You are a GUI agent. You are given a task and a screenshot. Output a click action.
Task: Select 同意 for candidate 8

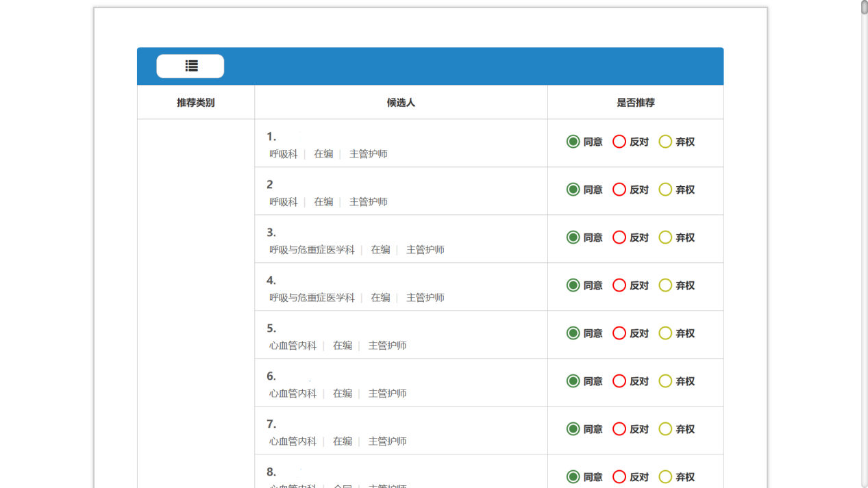573,477
